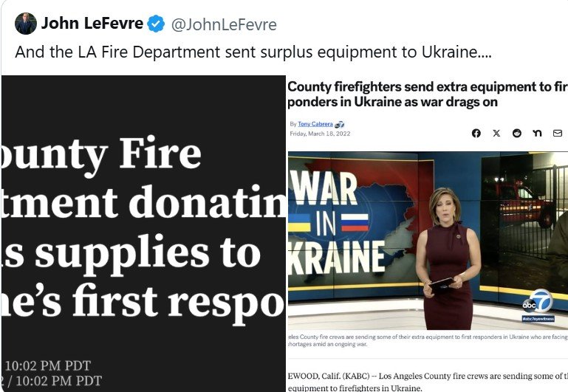
Task: Open John LeFevre's profile avatar
Action: click(x=26, y=24)
